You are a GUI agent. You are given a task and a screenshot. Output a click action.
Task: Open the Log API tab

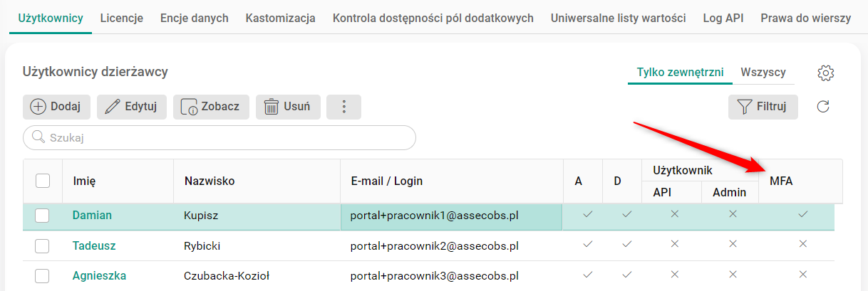[723, 18]
